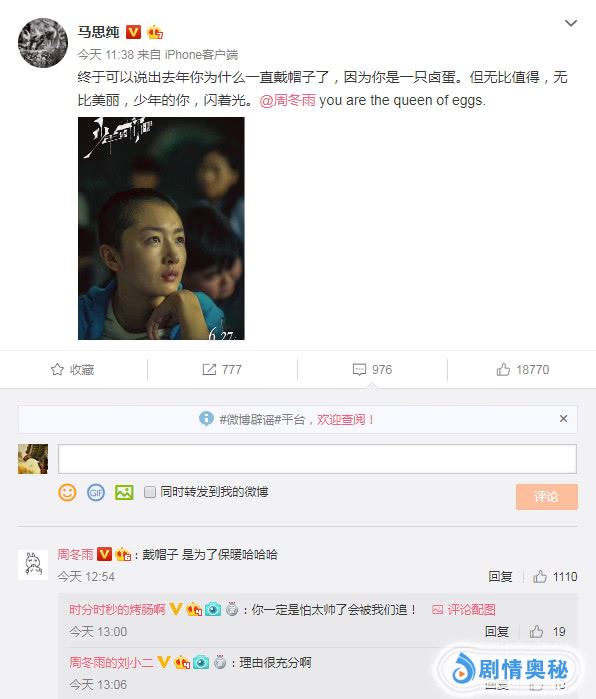Like 周冬雨's comment with 1110 likes
This screenshot has width=596, height=699.
click(540, 576)
